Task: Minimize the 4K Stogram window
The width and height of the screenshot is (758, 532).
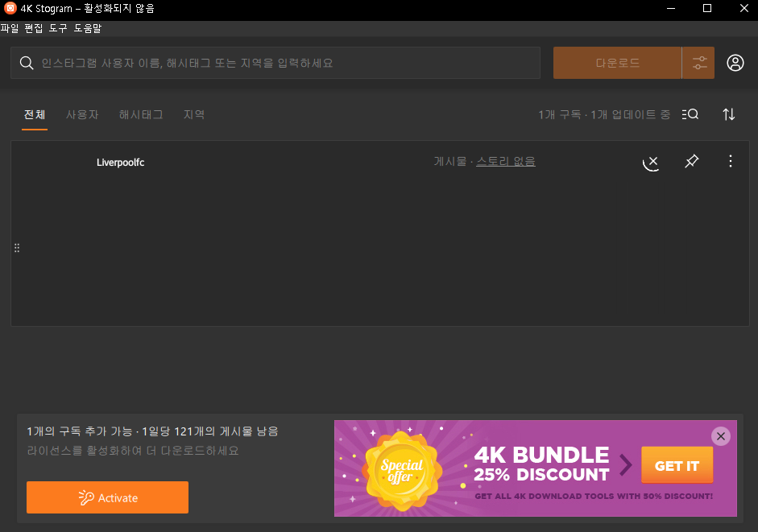Action: coord(670,8)
